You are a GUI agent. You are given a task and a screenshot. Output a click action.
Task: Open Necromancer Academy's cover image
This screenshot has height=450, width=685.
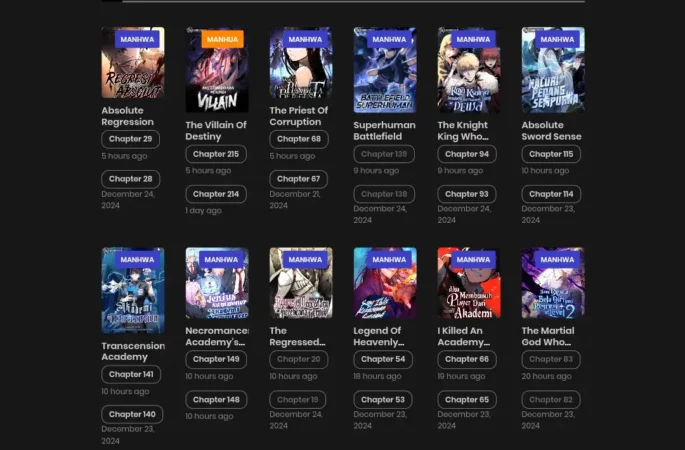pyautogui.click(x=217, y=283)
